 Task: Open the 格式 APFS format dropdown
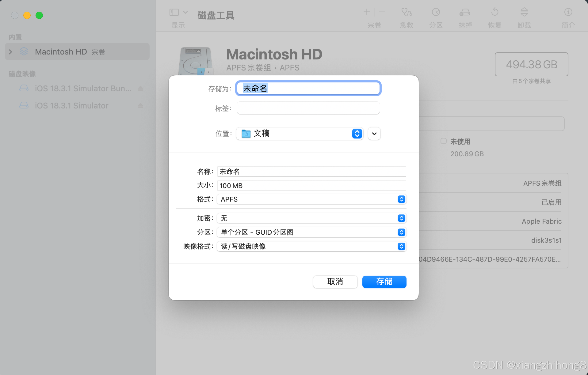[311, 199]
